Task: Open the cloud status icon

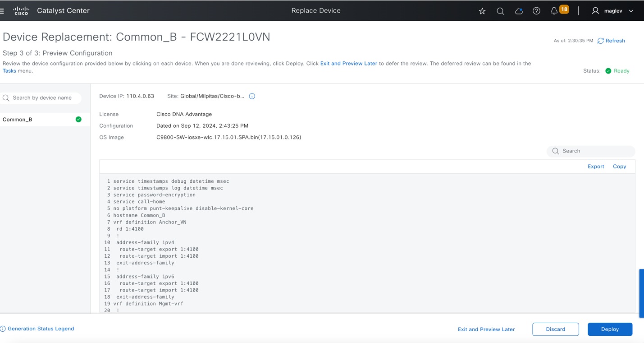Action: (x=519, y=10)
